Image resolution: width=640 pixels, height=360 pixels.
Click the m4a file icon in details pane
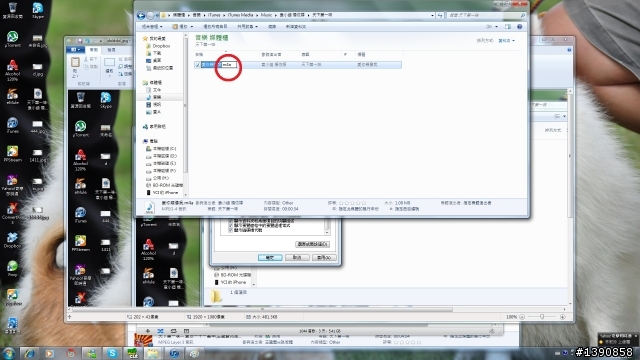click(x=149, y=207)
